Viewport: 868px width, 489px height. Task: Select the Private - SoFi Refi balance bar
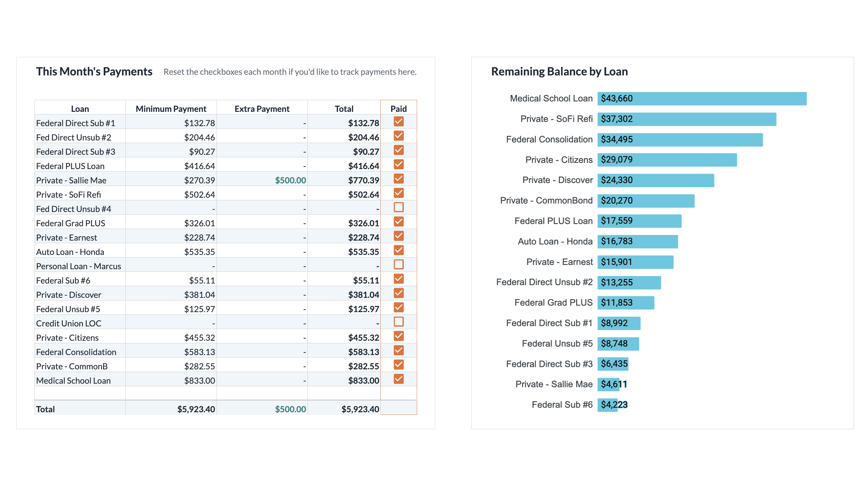(686, 119)
